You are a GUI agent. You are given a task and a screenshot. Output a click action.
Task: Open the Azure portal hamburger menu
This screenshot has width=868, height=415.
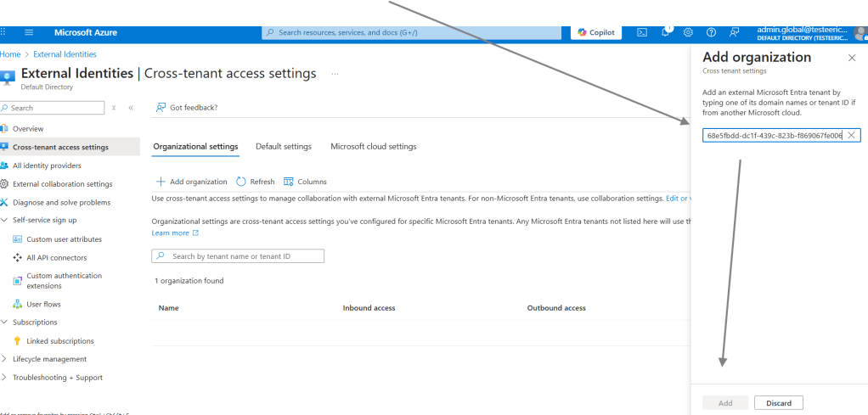tap(29, 32)
